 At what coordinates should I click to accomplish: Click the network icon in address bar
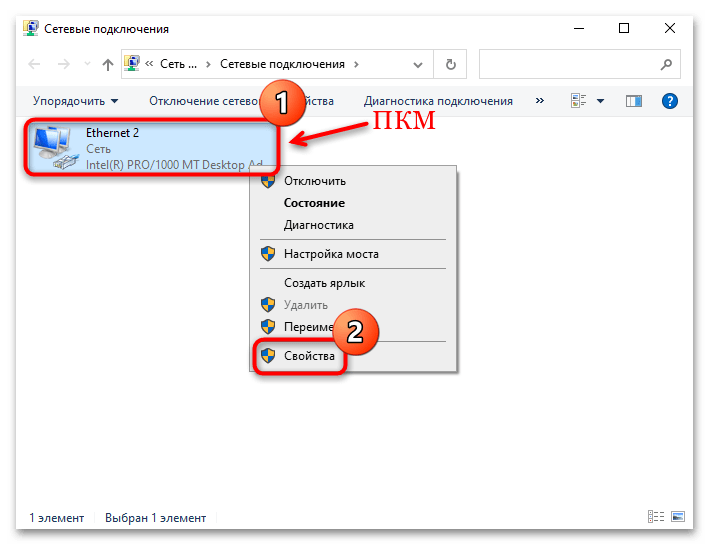pyautogui.click(x=132, y=64)
